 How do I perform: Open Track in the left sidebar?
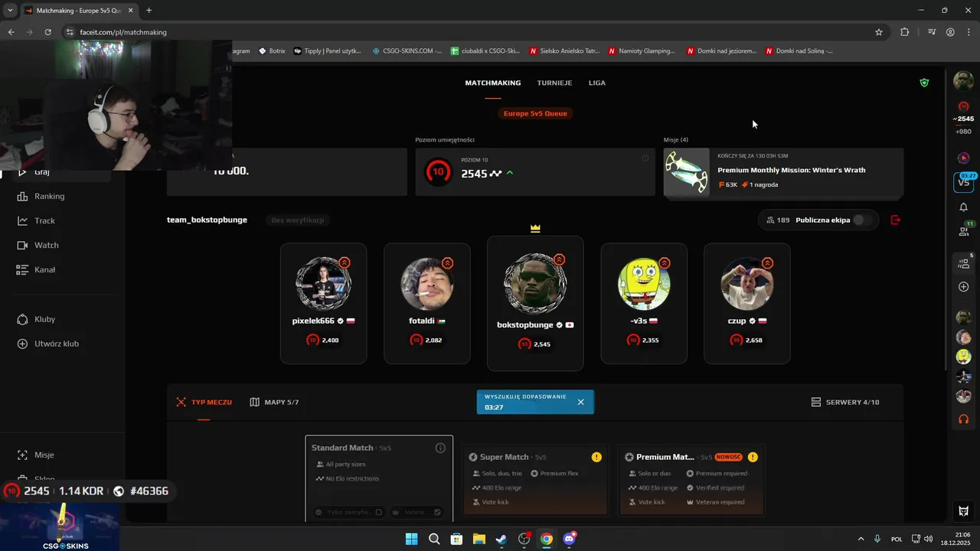[x=35, y=220]
